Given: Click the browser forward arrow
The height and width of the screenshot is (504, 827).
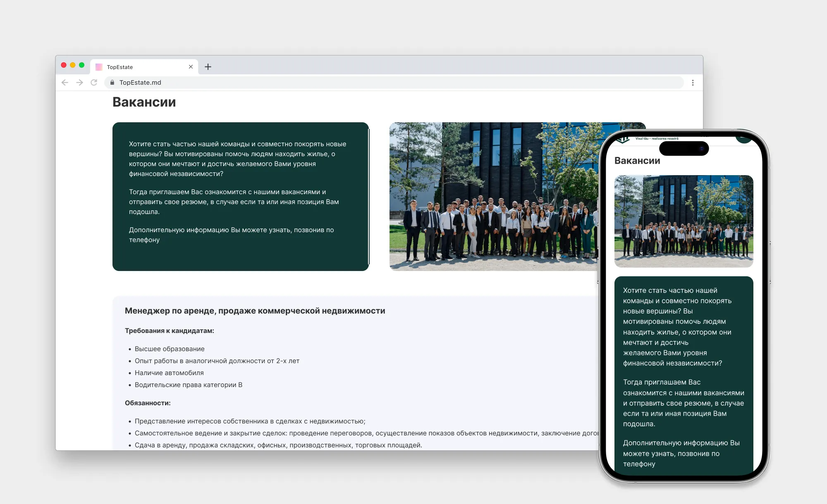Looking at the screenshot, I should point(79,83).
